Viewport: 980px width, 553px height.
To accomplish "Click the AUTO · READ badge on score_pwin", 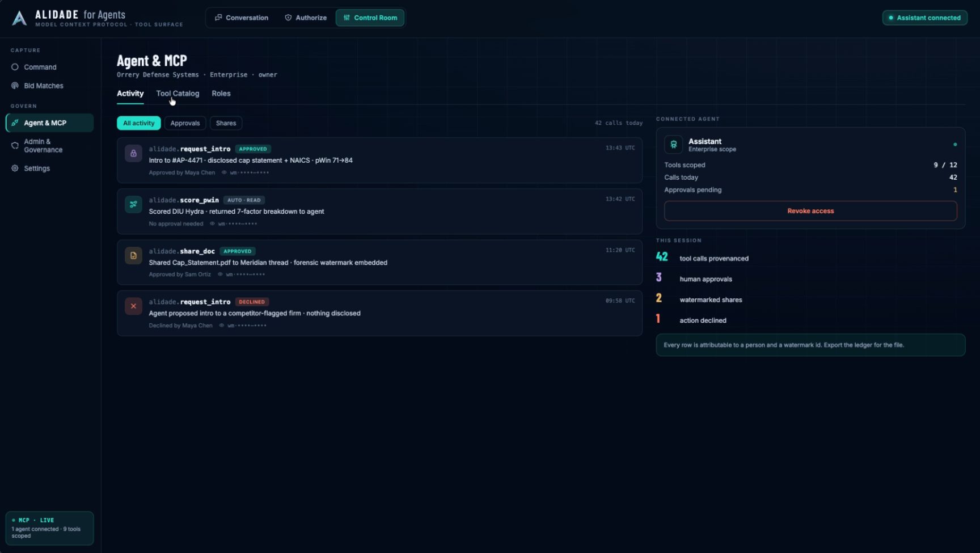I will (244, 200).
